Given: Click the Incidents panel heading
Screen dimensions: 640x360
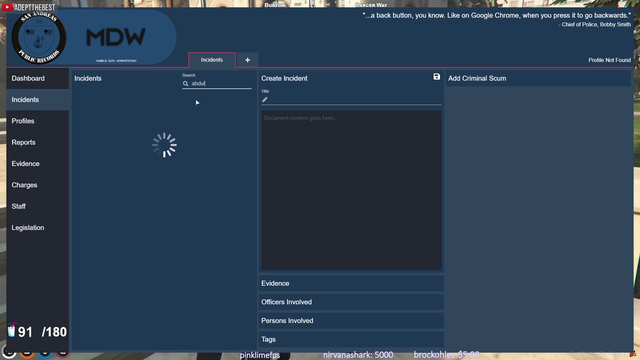Looking at the screenshot, I should coord(88,78).
